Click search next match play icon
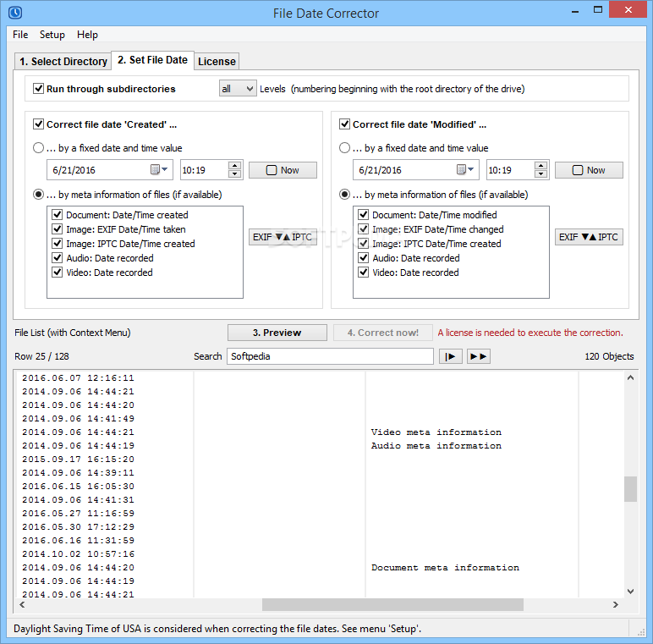This screenshot has height=644, width=653. [x=451, y=356]
